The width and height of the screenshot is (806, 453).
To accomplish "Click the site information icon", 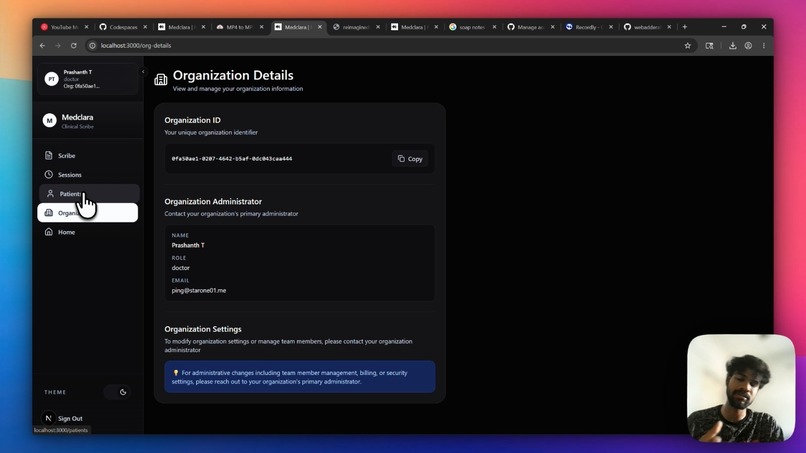I will click(x=92, y=46).
